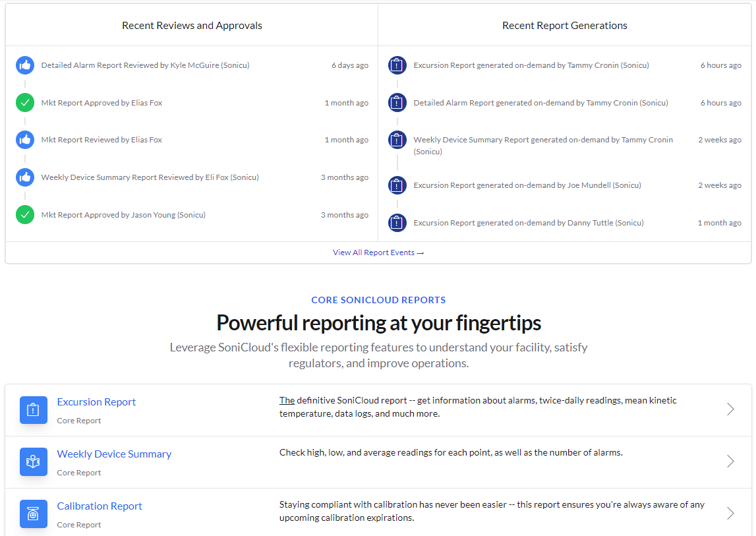
Task: Click the 'CORE SONICLOUD REPORTS' label
Action: coord(378,300)
